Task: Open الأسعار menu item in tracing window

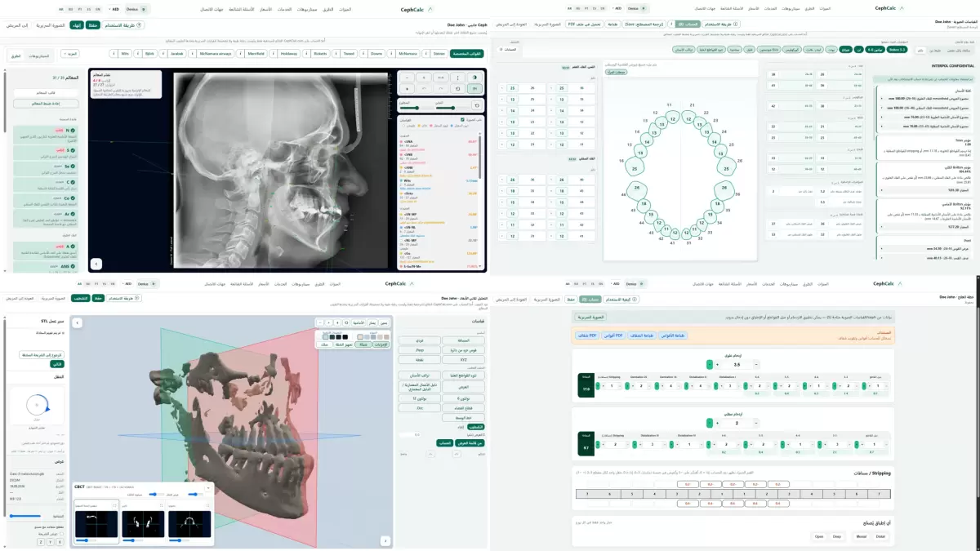Action: pos(265,9)
